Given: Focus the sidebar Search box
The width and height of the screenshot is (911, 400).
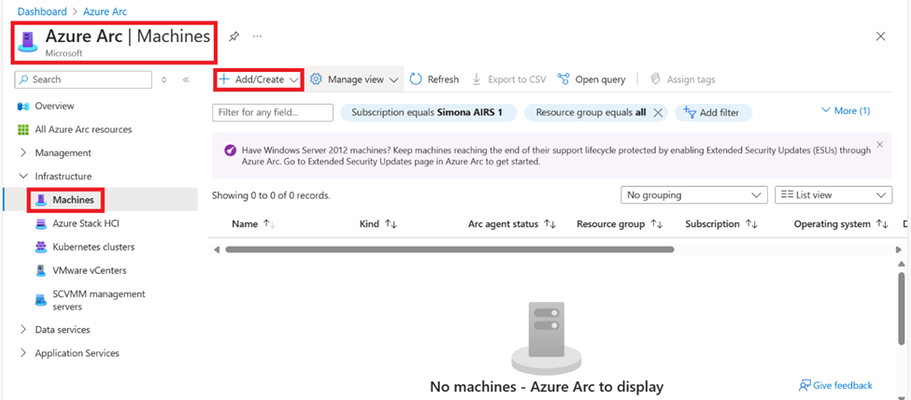Looking at the screenshot, I should click(x=83, y=80).
